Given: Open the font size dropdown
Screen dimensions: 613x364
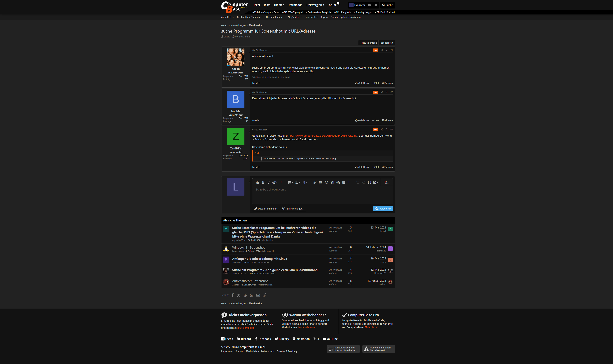Looking at the screenshot, I should (x=275, y=182).
